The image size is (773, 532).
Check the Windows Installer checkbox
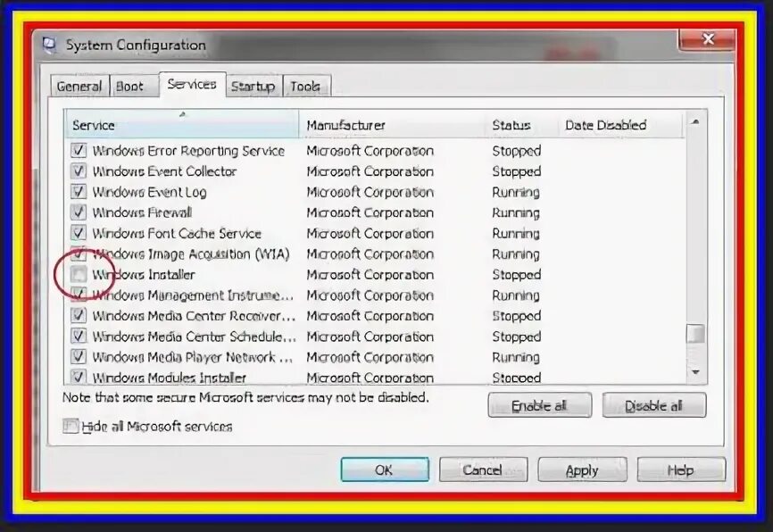pos(79,274)
